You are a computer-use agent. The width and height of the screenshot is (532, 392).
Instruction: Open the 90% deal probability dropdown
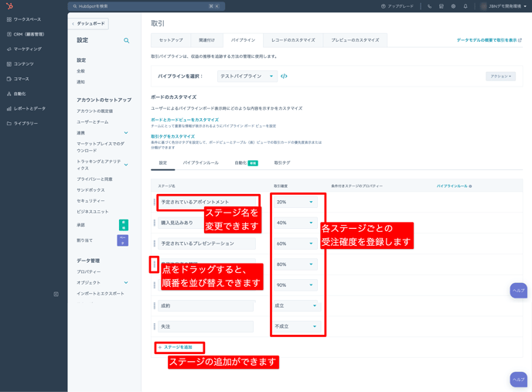click(x=295, y=285)
